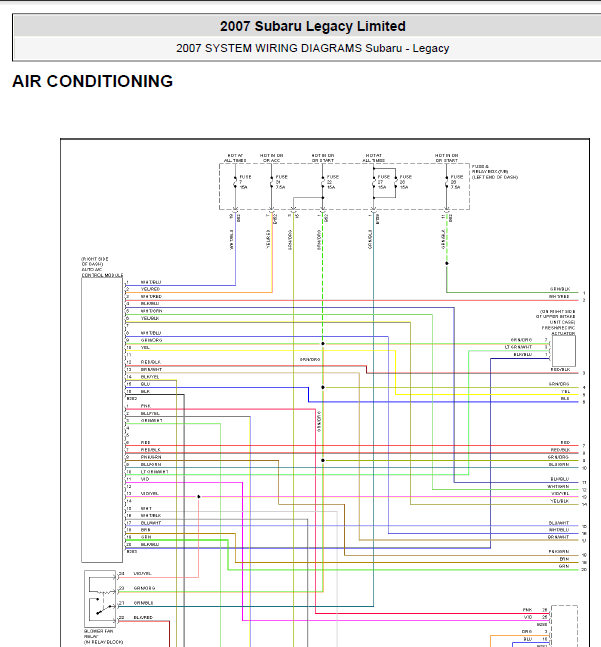Image resolution: width=601 pixels, height=647 pixels.
Task: Click the "BRN" pin 18 label on module
Action: click(146, 530)
